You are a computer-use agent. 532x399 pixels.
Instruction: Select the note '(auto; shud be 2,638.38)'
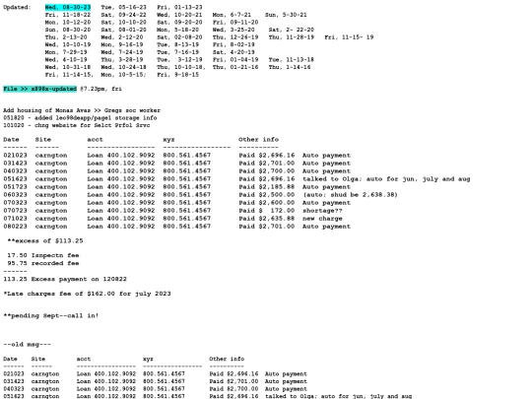coord(350,195)
